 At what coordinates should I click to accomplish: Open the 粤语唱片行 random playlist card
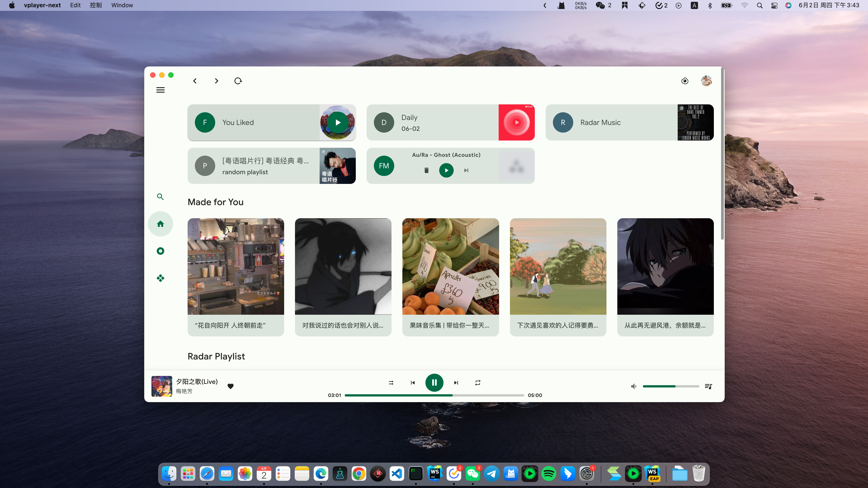(x=271, y=166)
